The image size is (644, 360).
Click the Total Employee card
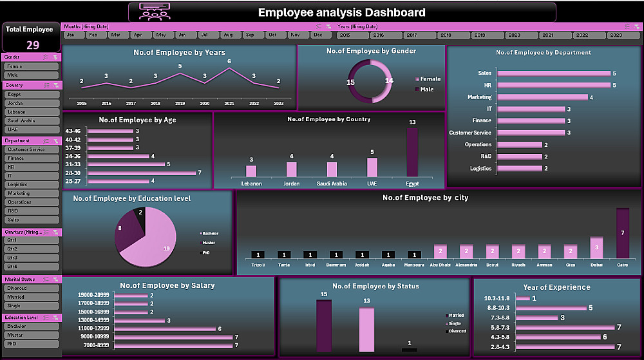click(31, 37)
